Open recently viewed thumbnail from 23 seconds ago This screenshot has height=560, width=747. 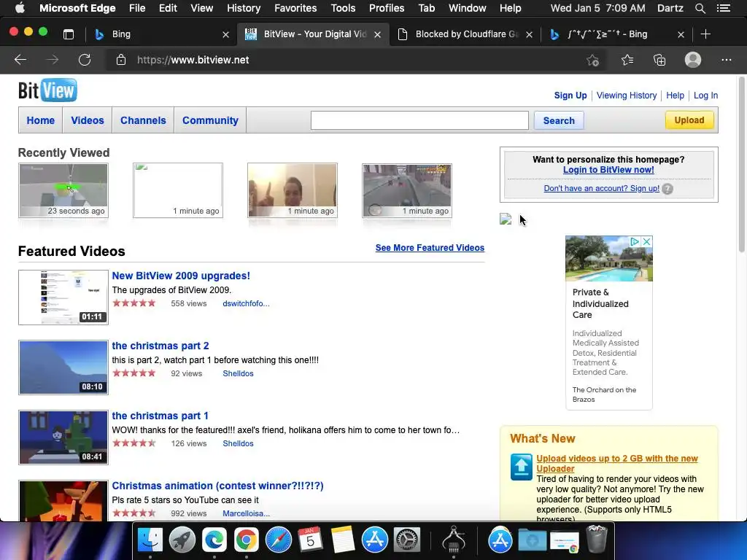63,190
